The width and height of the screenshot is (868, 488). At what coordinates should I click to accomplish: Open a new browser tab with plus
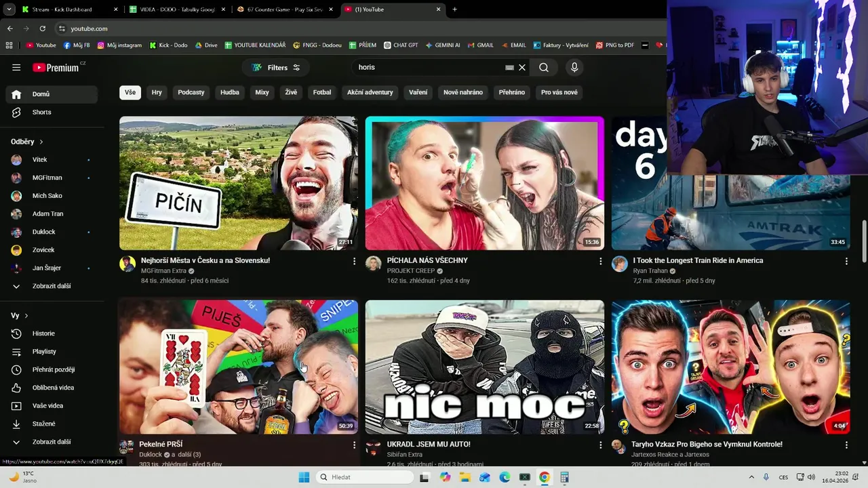click(454, 9)
